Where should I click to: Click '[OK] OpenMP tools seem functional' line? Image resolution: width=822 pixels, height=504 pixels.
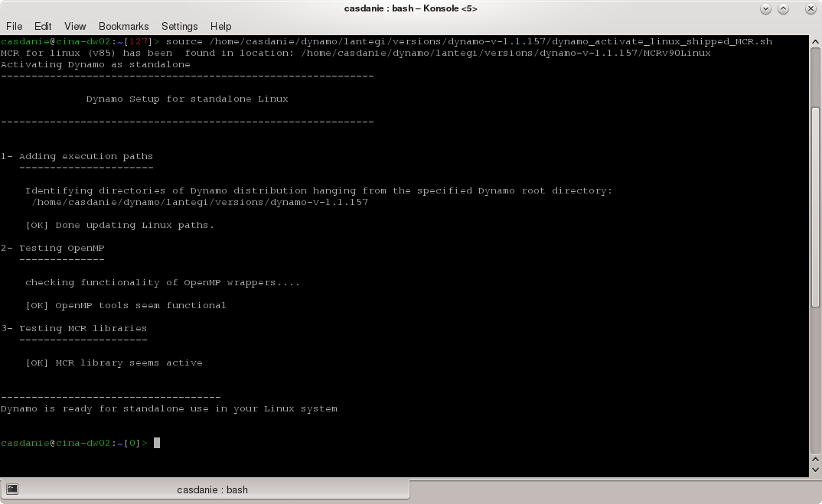(126, 305)
